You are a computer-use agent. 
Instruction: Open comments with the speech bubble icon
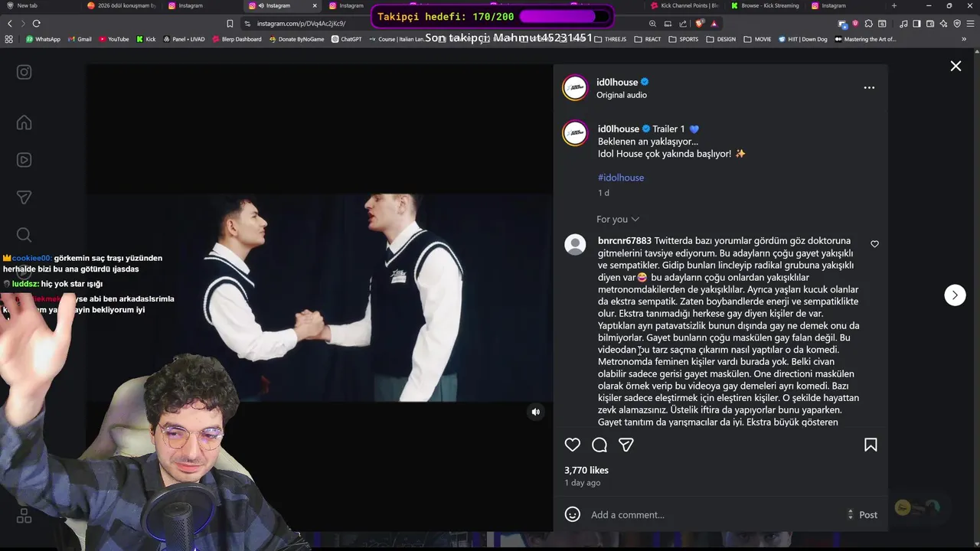[599, 445]
